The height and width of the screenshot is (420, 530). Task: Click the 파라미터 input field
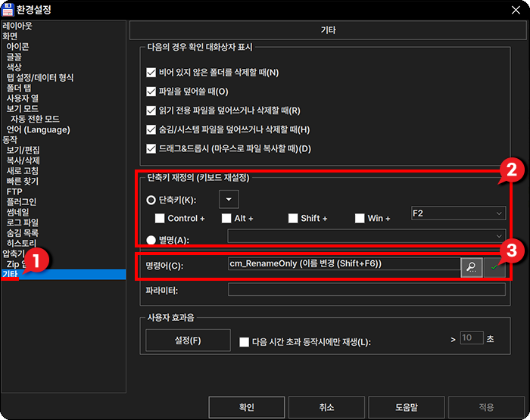point(366,290)
